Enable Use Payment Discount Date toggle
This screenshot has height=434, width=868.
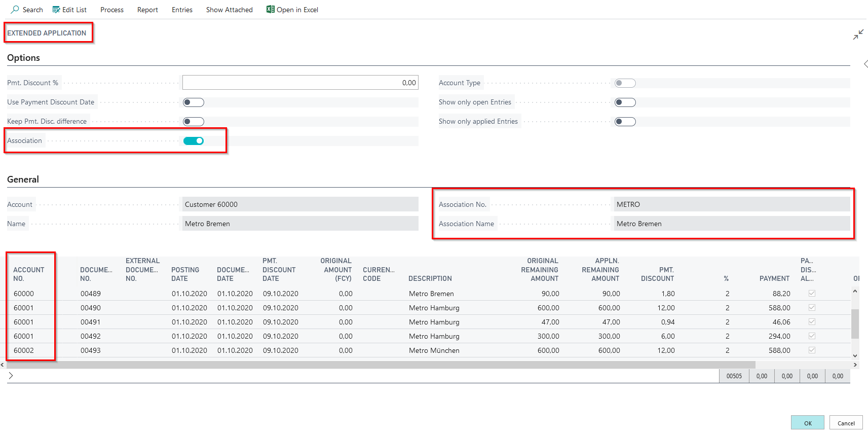(194, 102)
